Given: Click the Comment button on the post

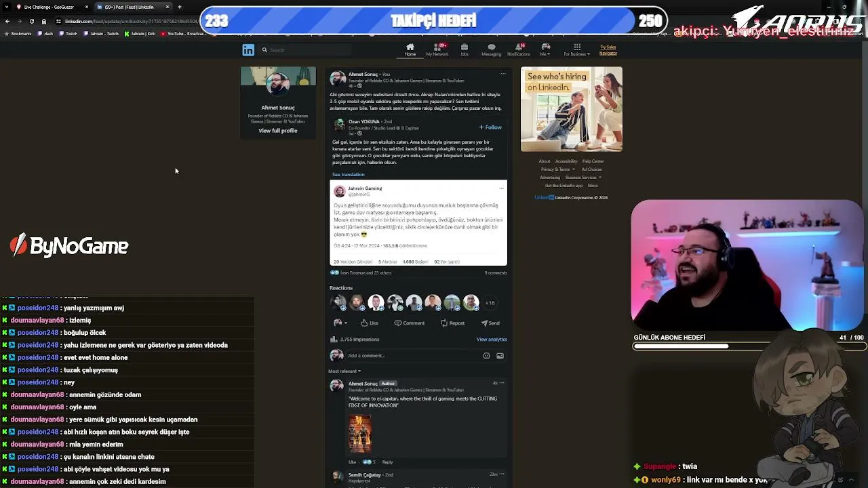Looking at the screenshot, I should pos(410,323).
